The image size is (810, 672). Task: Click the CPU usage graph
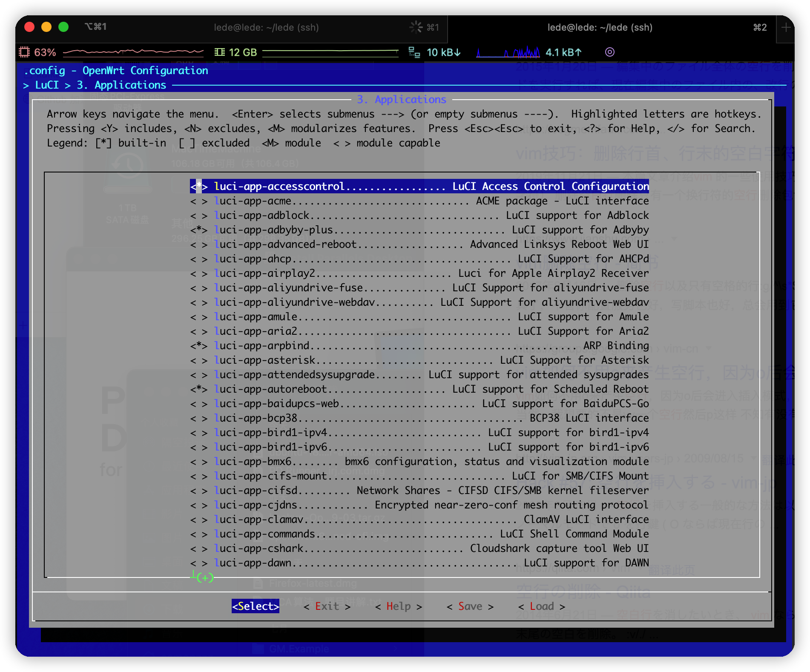click(x=133, y=52)
